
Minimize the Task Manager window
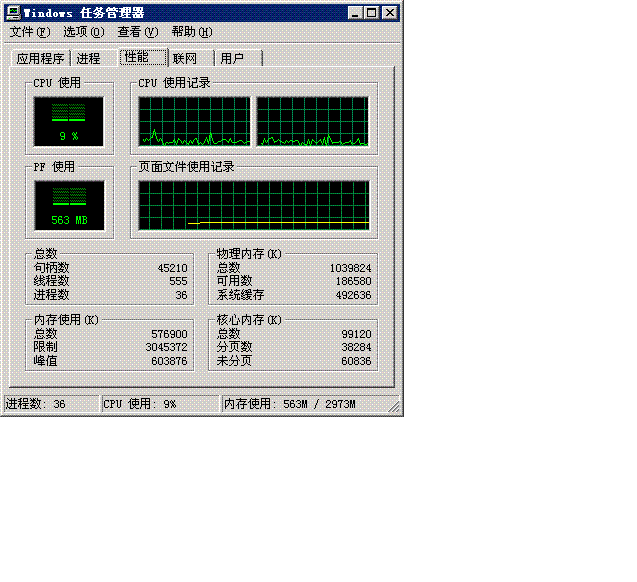355,13
